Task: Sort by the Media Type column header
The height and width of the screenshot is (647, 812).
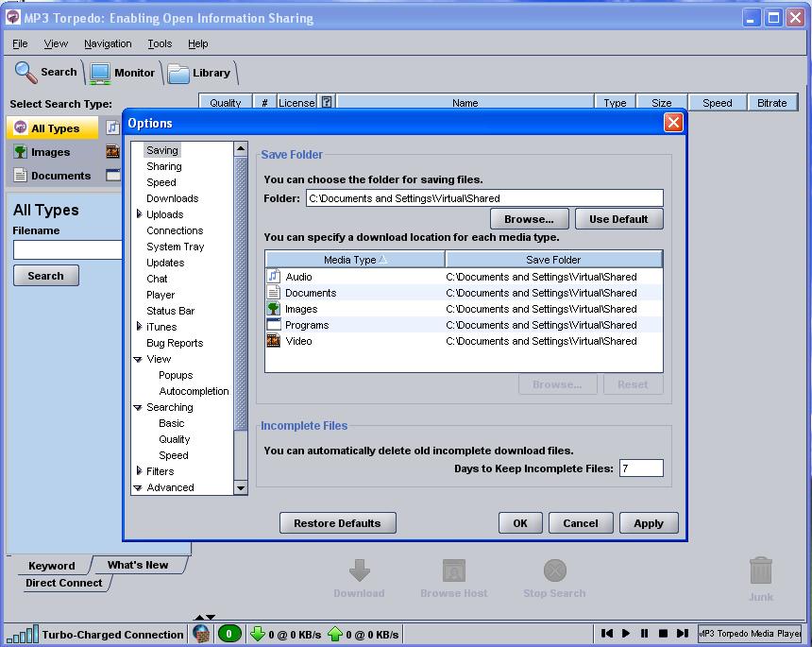Action: point(355,260)
